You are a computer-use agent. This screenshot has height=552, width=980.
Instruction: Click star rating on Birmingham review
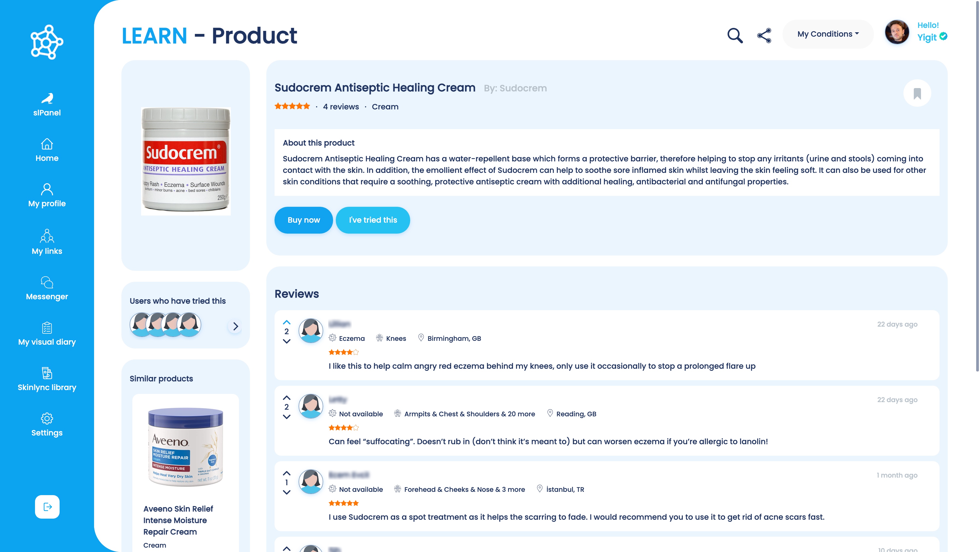(x=343, y=352)
